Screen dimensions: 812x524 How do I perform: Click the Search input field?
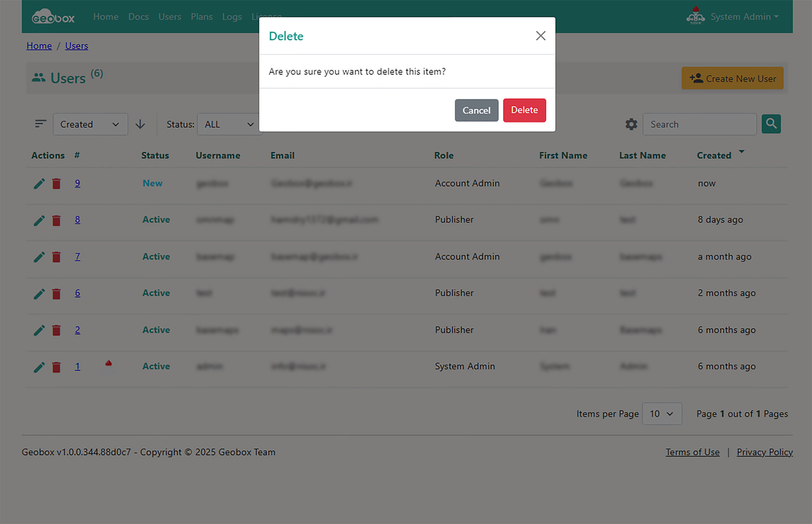pyautogui.click(x=699, y=124)
